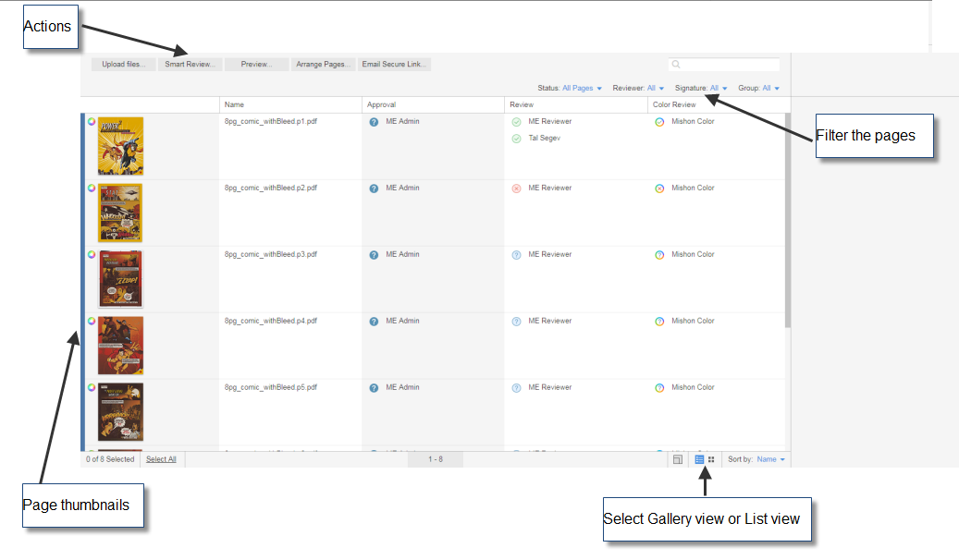Click the Upload files button
This screenshot has width=959, height=560.
(x=123, y=65)
